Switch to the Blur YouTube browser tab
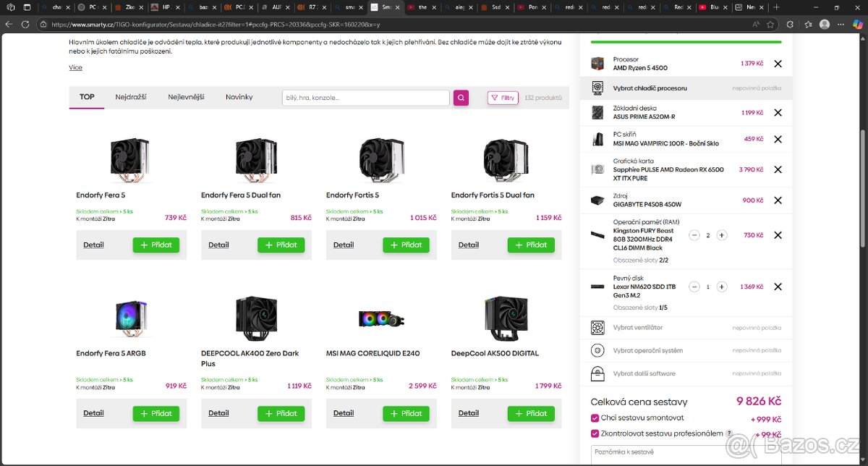The image size is (868, 466). tap(712, 7)
